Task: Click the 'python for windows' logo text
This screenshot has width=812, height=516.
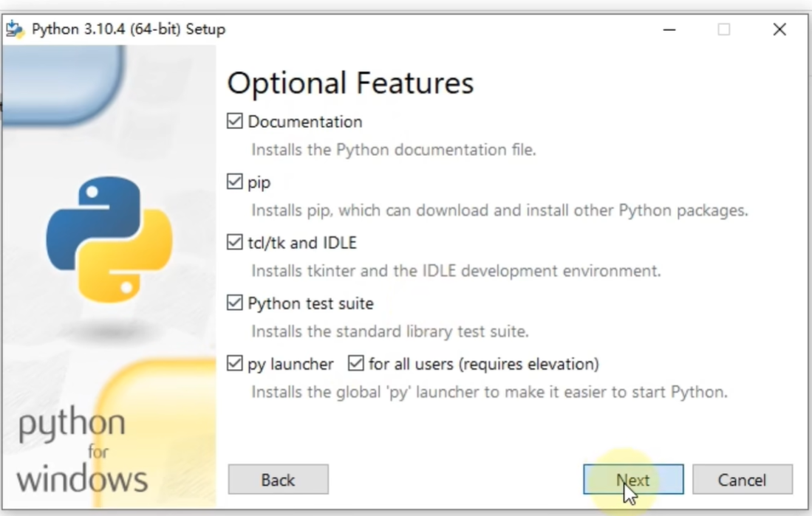Action: pos(83,450)
